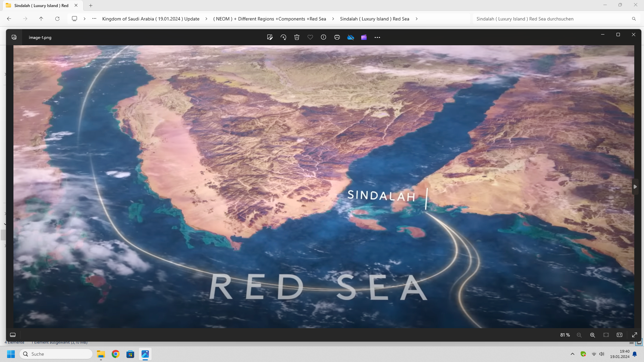Print the image using the printer icon
This screenshot has height=362, width=644.
337,37
